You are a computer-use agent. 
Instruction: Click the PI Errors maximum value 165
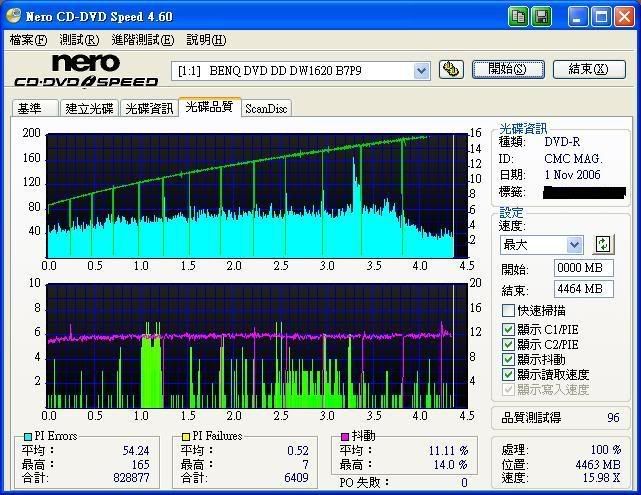(141, 464)
